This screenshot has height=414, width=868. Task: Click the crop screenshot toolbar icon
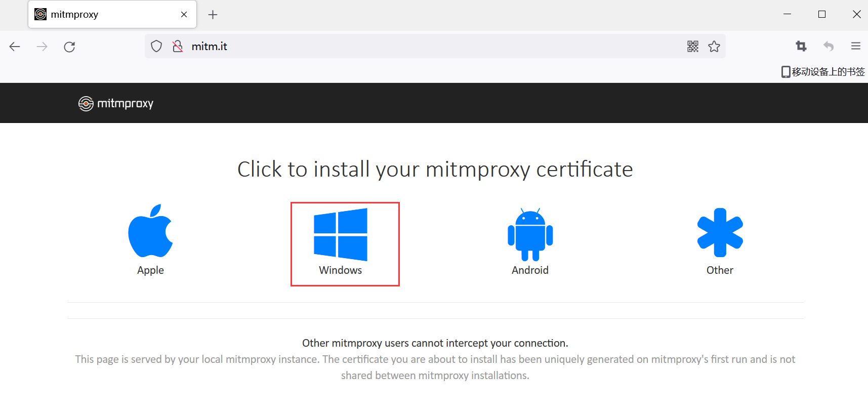point(801,47)
